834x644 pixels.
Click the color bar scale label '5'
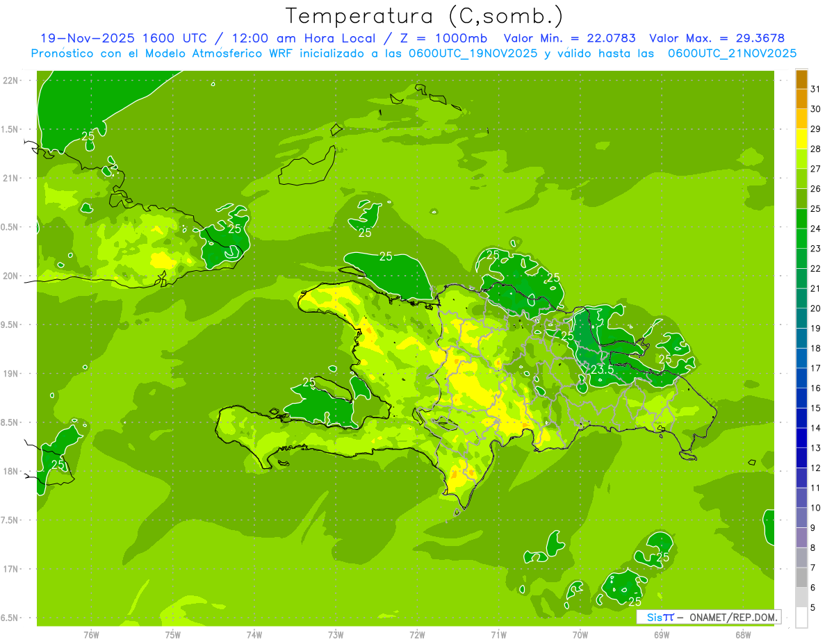click(813, 608)
